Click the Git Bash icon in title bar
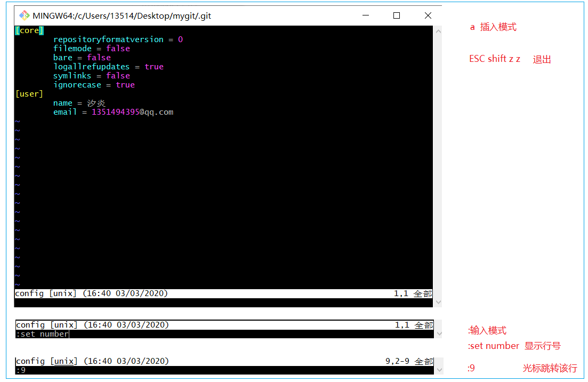 25,15
